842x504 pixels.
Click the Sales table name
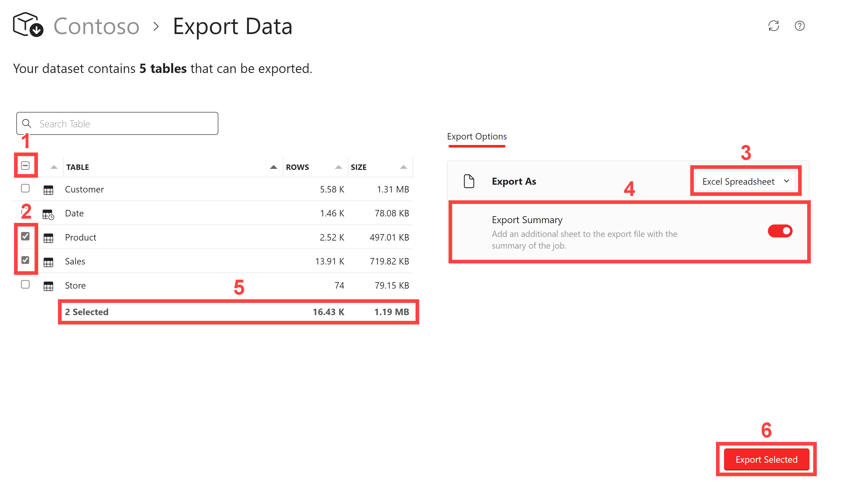tap(75, 262)
